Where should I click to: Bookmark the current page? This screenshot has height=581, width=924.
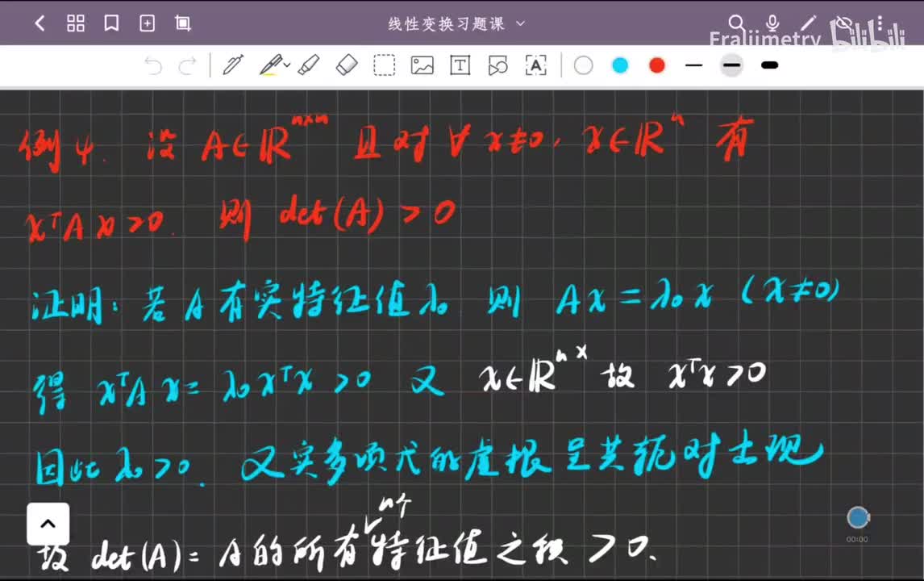click(111, 23)
